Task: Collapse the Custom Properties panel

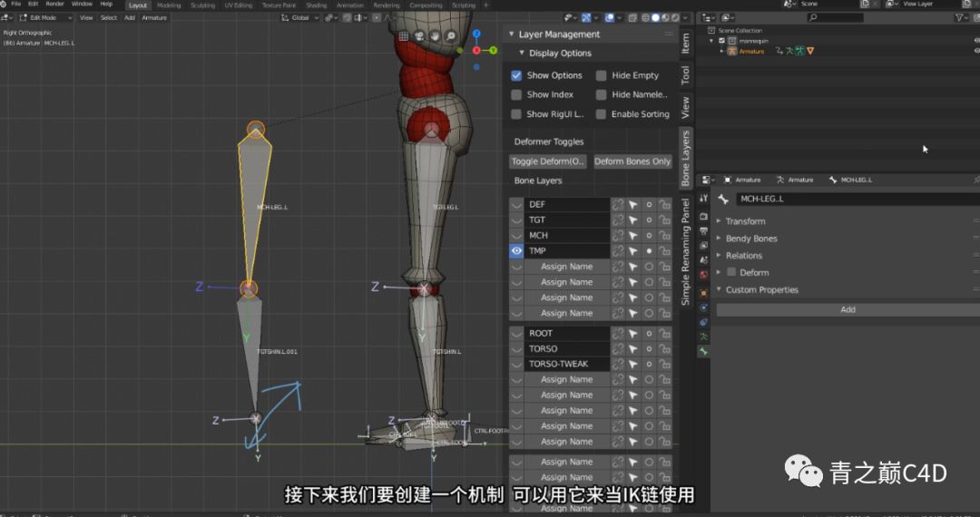Action: point(719,289)
